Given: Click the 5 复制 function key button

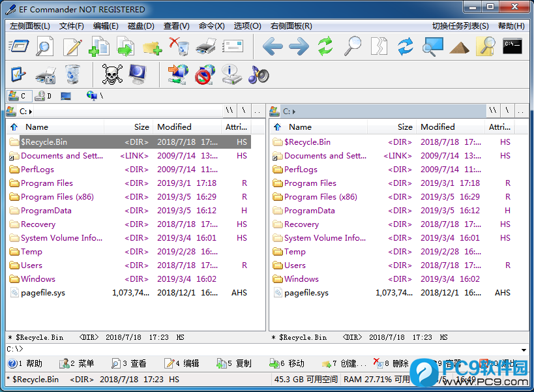Looking at the screenshot, I should 233,363.
